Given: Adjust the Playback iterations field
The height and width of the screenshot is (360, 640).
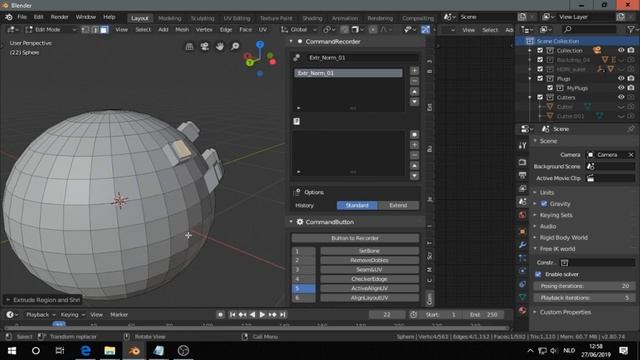Looking at the screenshot, I should (x=584, y=298).
